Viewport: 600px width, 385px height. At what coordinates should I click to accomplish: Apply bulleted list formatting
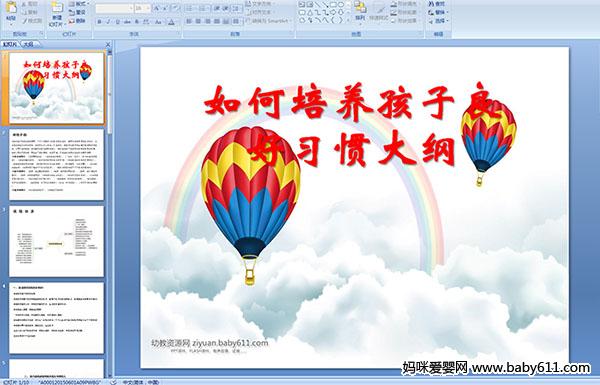coord(189,8)
